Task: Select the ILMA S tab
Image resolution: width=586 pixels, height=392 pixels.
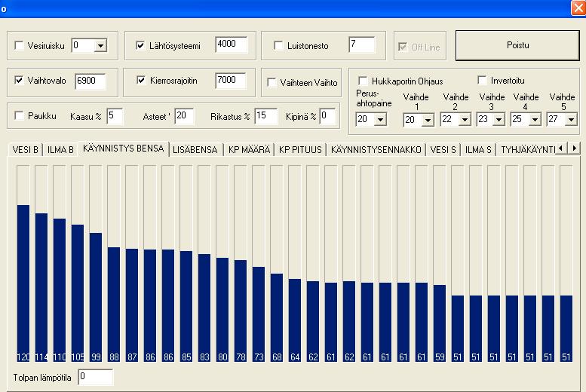Action: 478,150
